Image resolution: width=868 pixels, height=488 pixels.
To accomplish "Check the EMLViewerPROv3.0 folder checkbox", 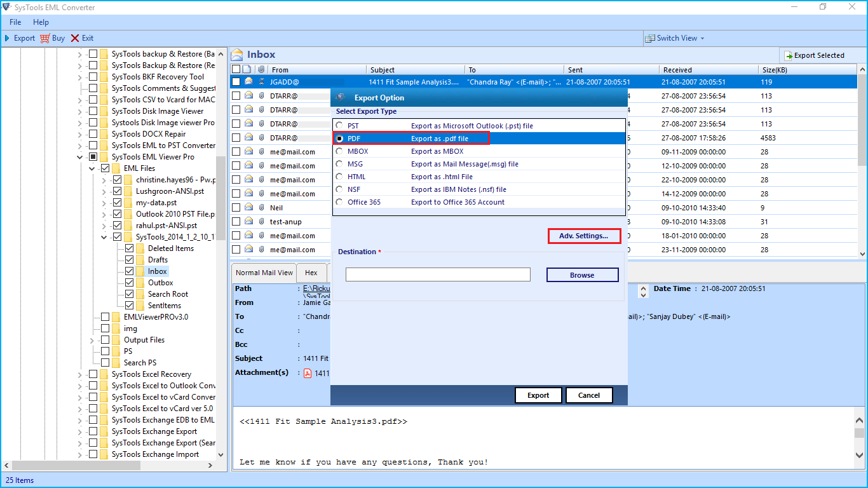I will pyautogui.click(x=105, y=317).
